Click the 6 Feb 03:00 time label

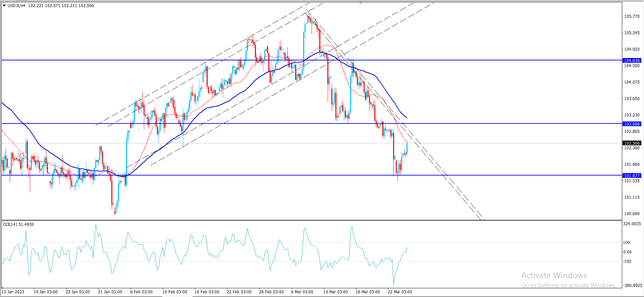pos(141,292)
